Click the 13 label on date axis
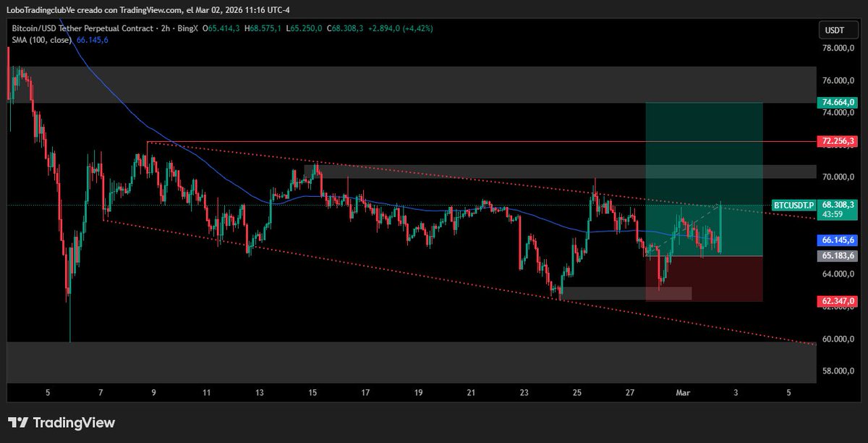 [x=259, y=393]
